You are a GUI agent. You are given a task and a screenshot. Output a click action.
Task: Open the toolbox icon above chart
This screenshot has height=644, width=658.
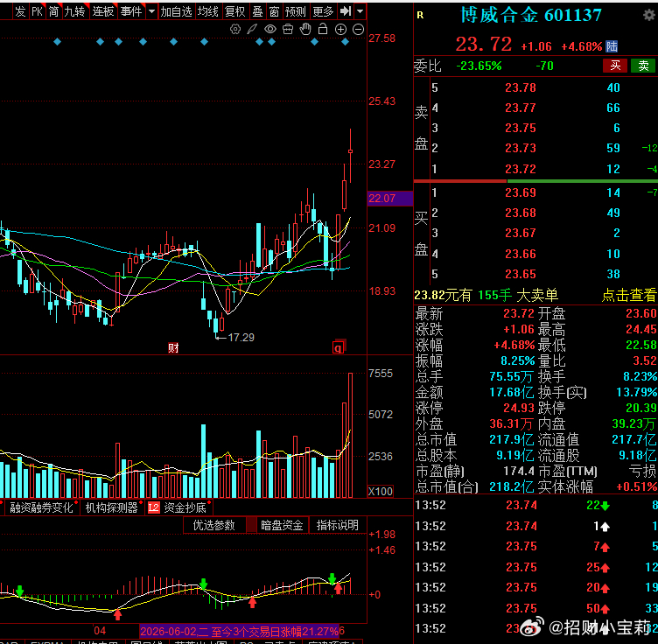(288, 29)
